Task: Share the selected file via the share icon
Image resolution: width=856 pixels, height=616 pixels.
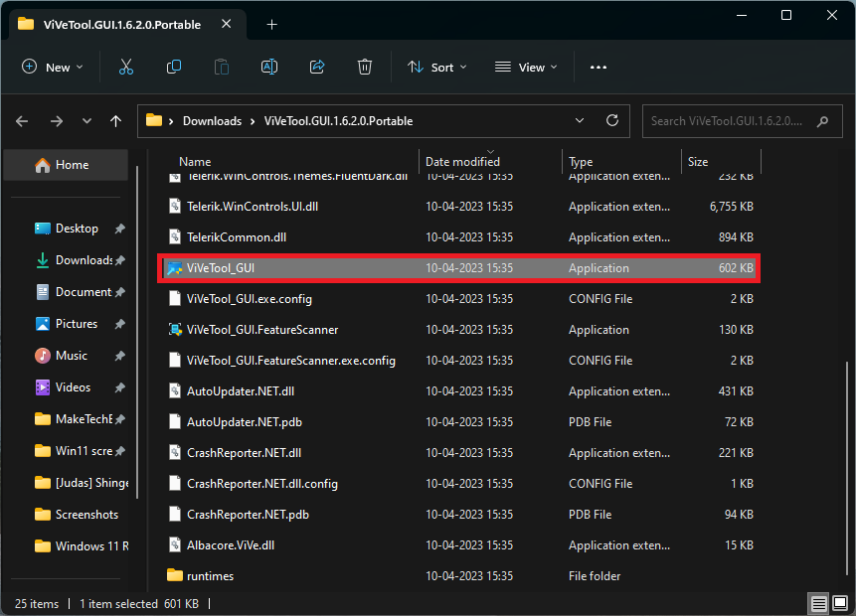Action: click(x=317, y=67)
